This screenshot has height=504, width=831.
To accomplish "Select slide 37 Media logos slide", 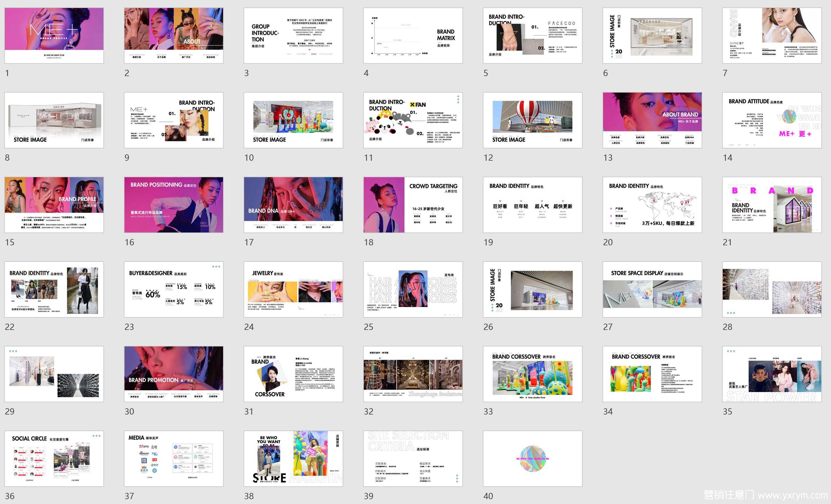I will [x=174, y=459].
